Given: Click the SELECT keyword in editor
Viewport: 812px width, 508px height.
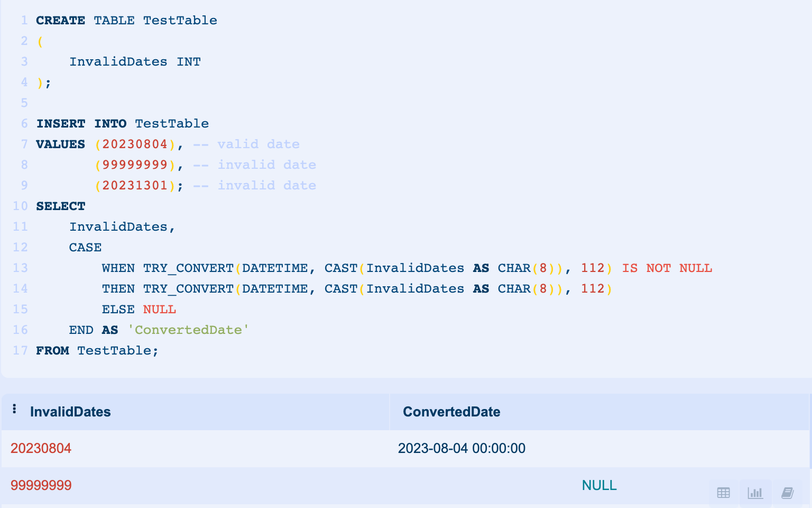Looking at the screenshot, I should (x=61, y=206).
